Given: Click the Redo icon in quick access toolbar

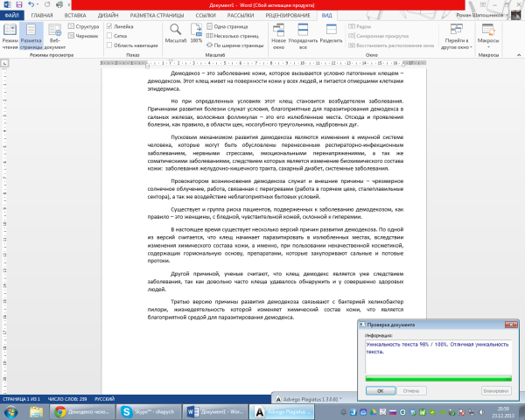Looking at the screenshot, I should point(47,4).
